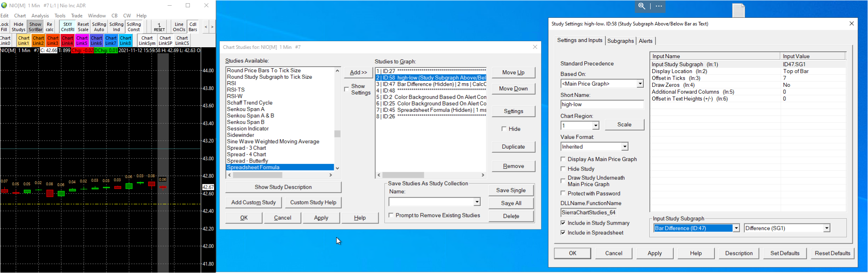Click the Hide Studys toolbar button
Image resolution: width=868 pixels, height=273 pixels.
click(x=19, y=27)
